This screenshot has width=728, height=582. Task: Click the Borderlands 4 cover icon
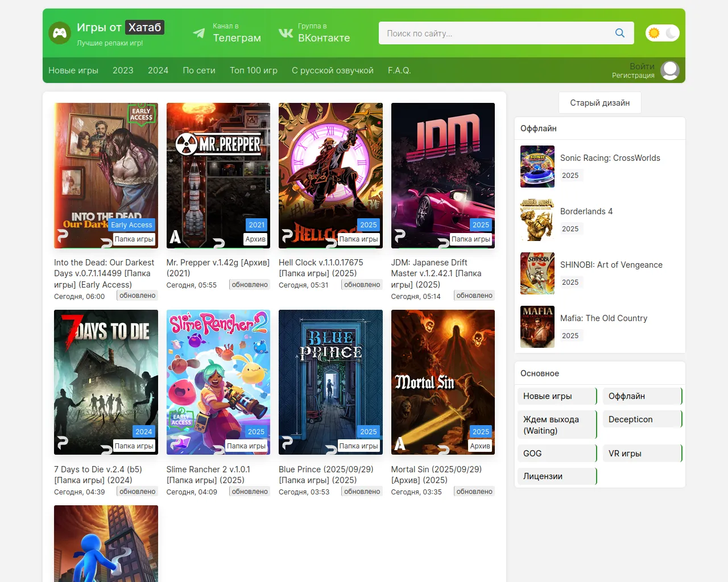(x=537, y=220)
